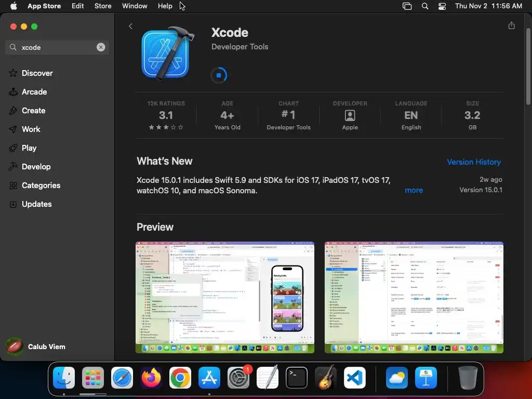This screenshot has width=532, height=399.
Task: Click the Version History link
Action: pyautogui.click(x=474, y=162)
